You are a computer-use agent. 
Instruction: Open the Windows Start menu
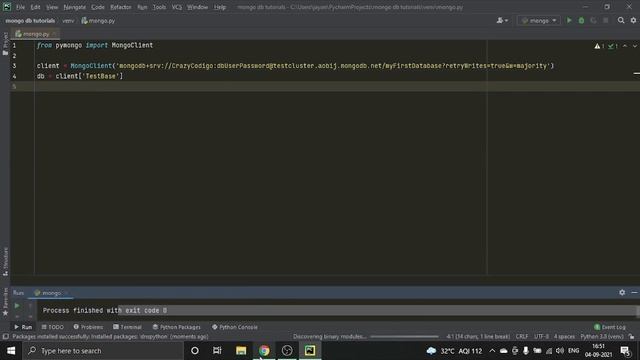11,351
